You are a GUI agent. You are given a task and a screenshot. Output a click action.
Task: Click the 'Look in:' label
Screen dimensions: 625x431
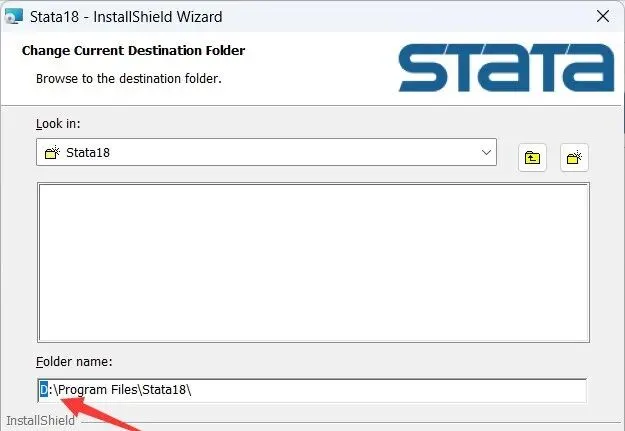(58, 124)
